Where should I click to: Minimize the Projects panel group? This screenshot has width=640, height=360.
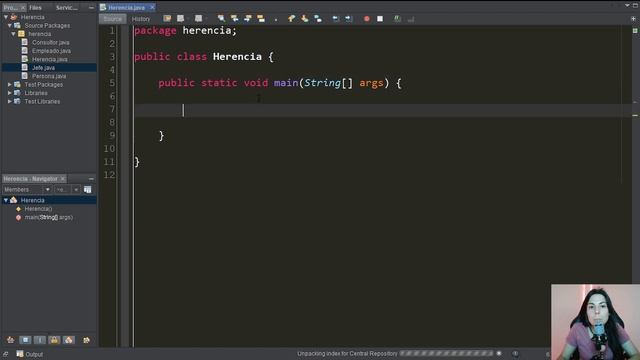(91, 7)
